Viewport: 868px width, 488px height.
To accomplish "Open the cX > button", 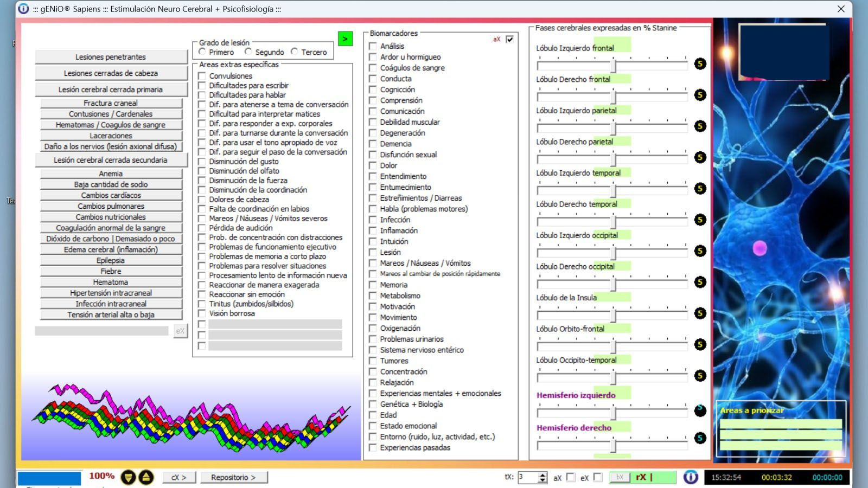I will pyautogui.click(x=179, y=477).
